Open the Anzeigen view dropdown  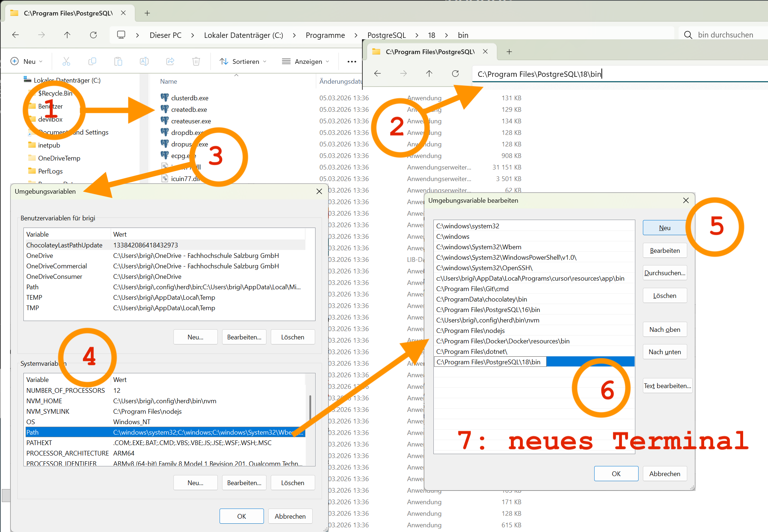pyautogui.click(x=306, y=62)
